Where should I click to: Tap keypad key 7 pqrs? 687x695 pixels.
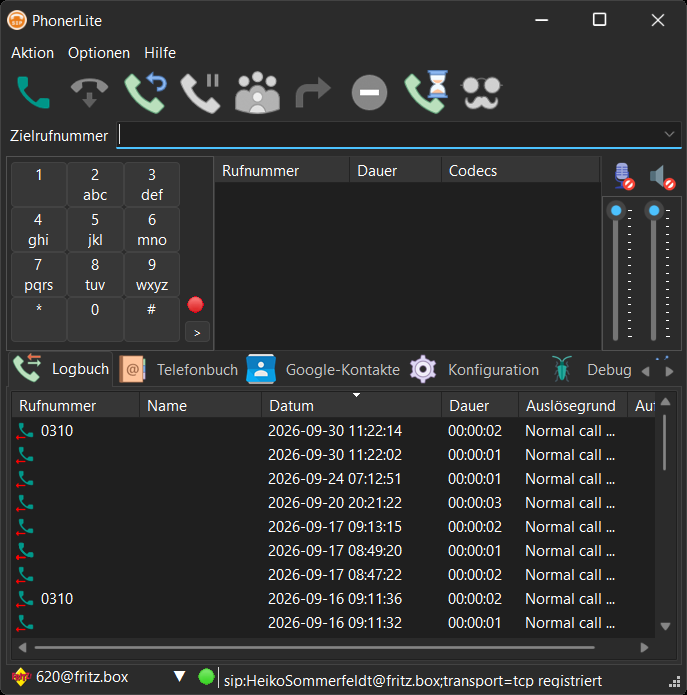click(39, 274)
